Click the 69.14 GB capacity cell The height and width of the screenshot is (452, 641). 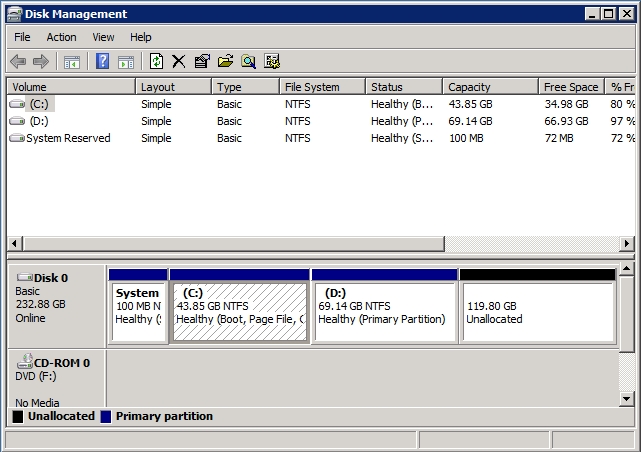point(471,121)
